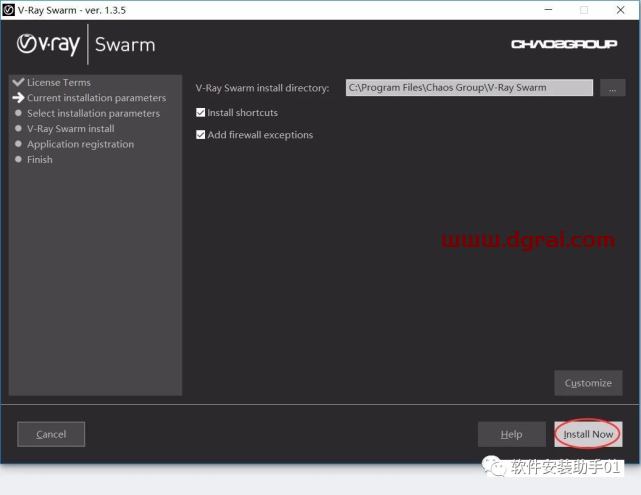Click the Install Now button
The height and width of the screenshot is (495, 641).
tap(588, 434)
